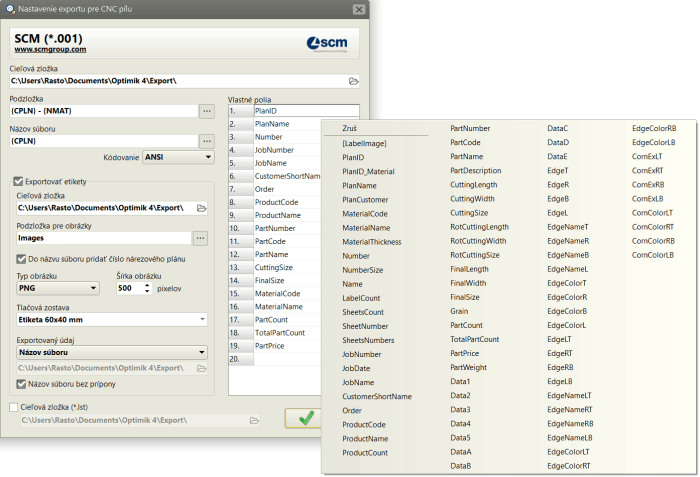Pick CuttingLength from the popup menu
Viewport: 700px width, 477px height.
[x=474, y=185]
